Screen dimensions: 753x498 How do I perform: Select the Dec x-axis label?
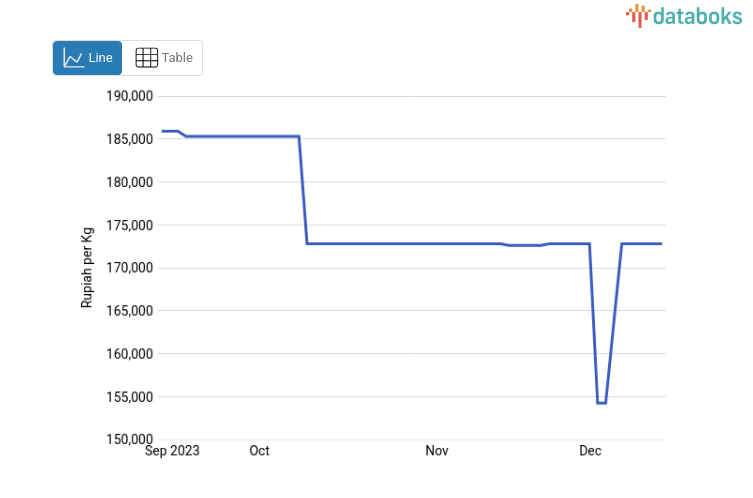click(x=590, y=451)
